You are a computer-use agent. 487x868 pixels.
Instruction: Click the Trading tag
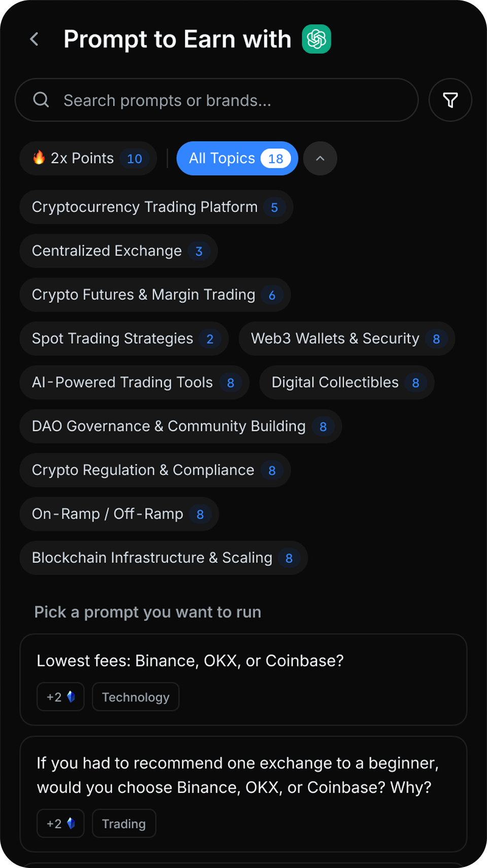coord(124,823)
